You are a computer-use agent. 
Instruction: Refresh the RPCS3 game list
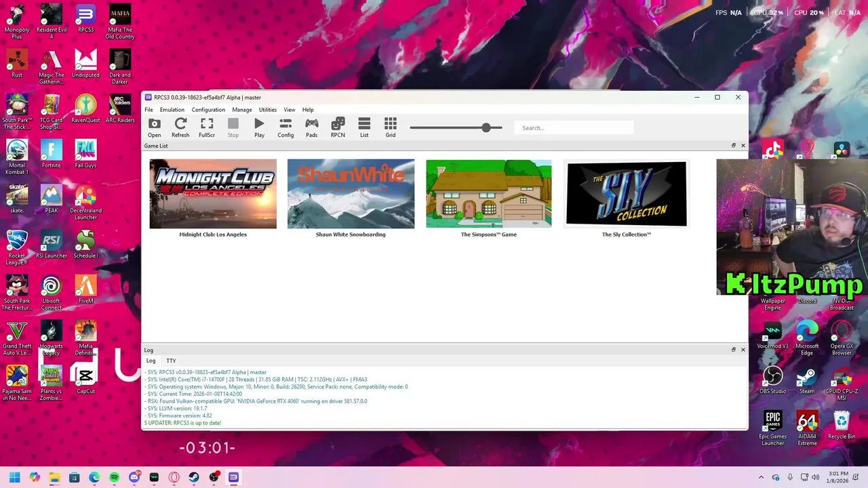[180, 127]
